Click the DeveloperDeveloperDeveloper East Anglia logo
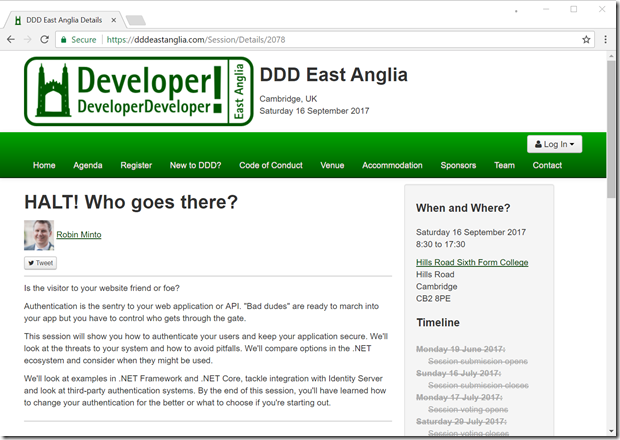Screen dimensions: 620x440 [139, 91]
